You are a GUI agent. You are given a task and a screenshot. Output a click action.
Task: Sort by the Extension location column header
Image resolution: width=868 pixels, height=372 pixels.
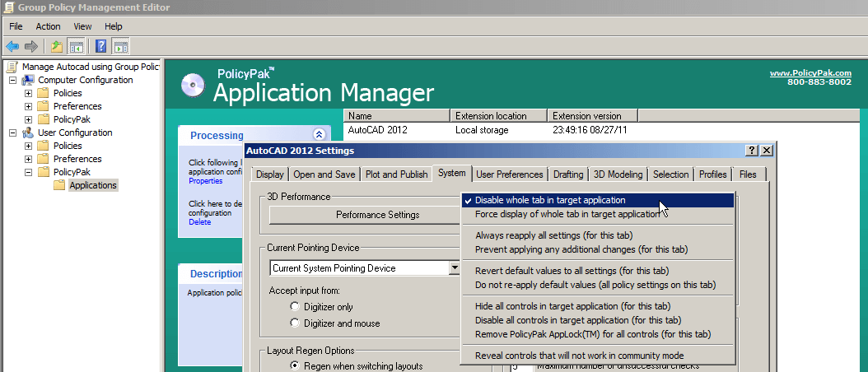click(499, 116)
